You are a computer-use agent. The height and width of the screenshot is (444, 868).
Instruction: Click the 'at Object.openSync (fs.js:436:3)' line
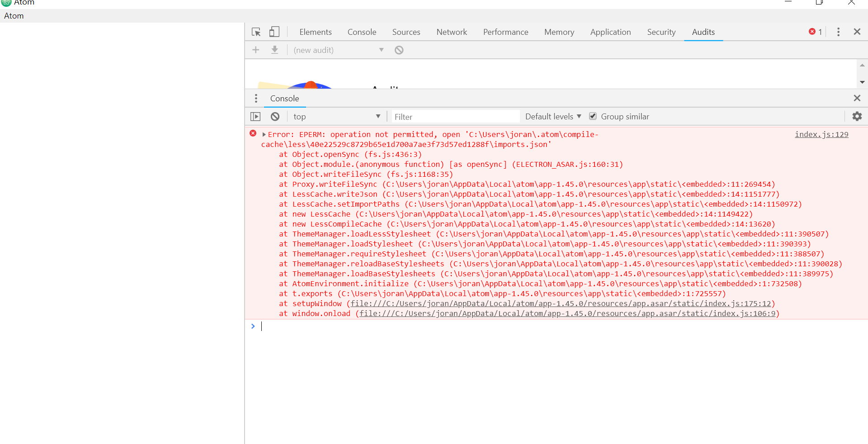(350, 155)
